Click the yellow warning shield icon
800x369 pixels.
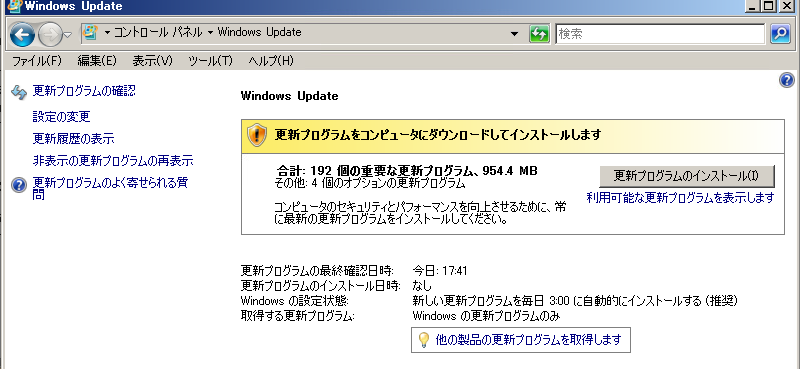[x=257, y=135]
